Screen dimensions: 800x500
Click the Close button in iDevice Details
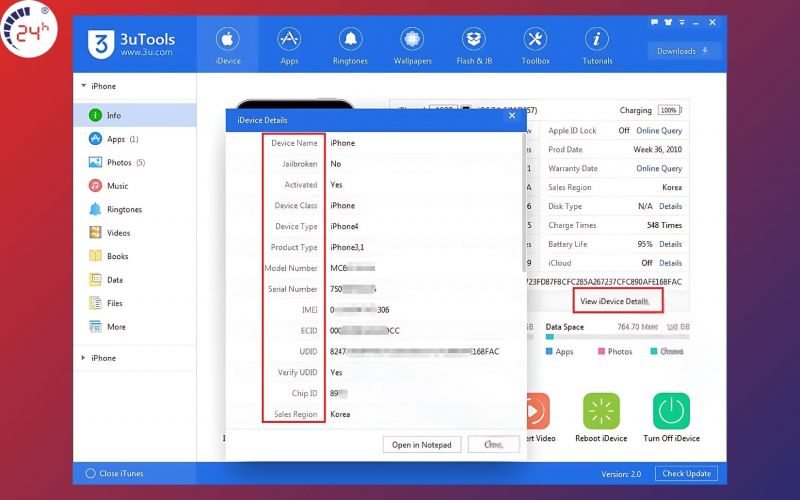[493, 445]
